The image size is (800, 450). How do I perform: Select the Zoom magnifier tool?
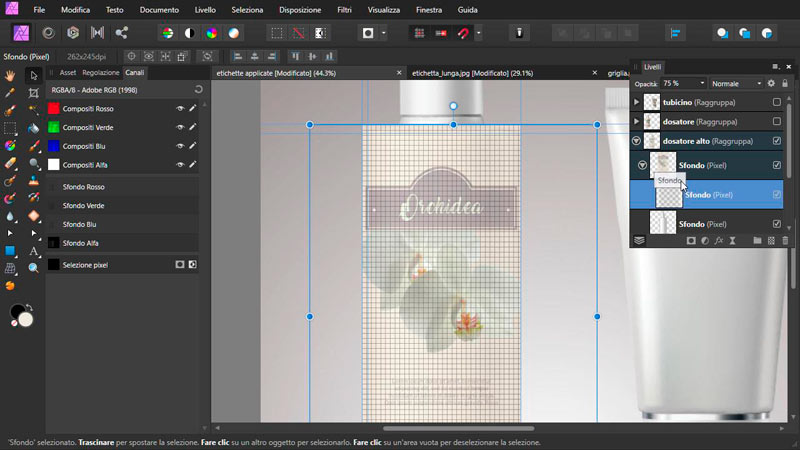click(34, 268)
